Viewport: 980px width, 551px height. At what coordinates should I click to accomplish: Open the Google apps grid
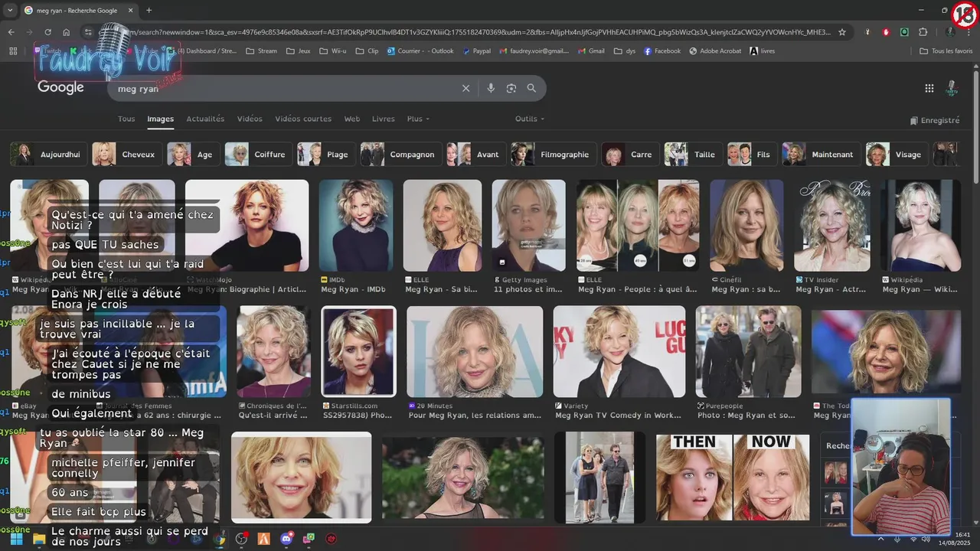point(929,89)
